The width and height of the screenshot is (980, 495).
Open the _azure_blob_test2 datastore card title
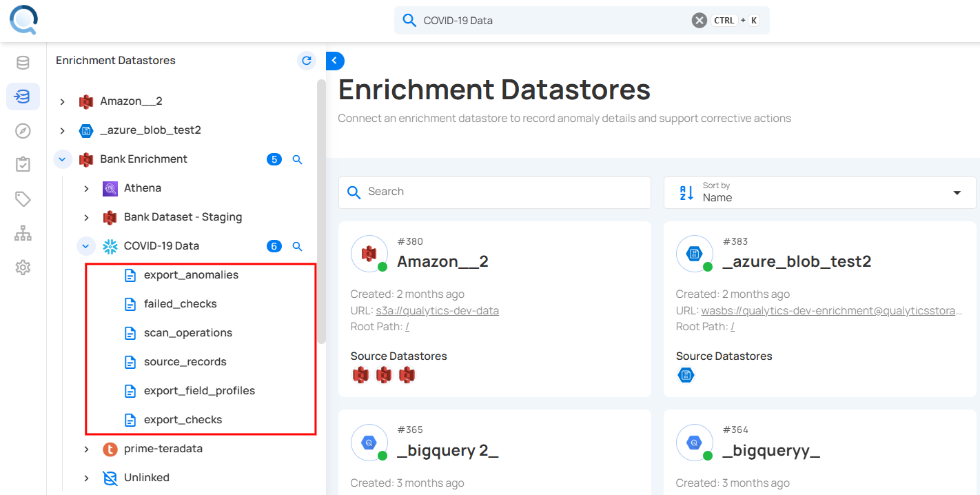(x=797, y=261)
